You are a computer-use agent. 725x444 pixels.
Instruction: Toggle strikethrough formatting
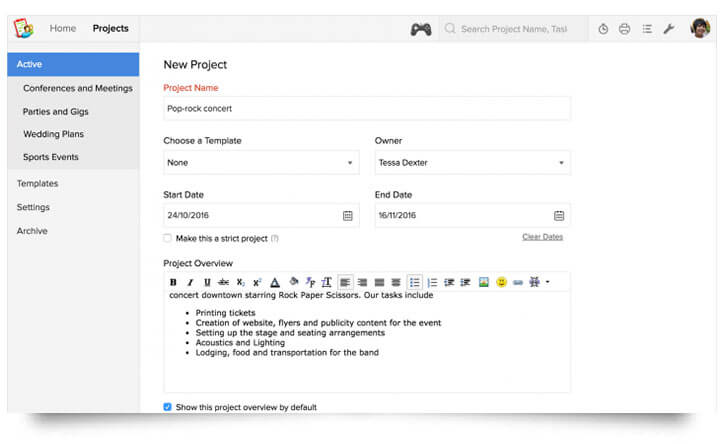click(x=223, y=282)
